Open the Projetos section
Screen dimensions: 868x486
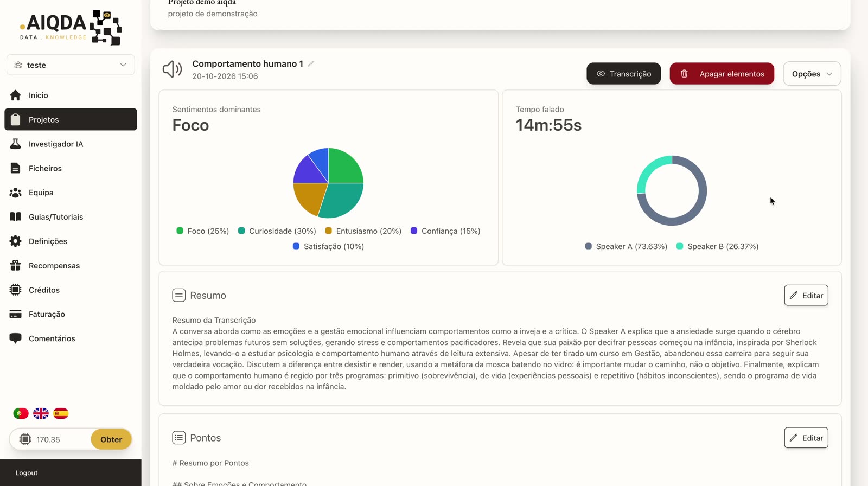coord(71,119)
